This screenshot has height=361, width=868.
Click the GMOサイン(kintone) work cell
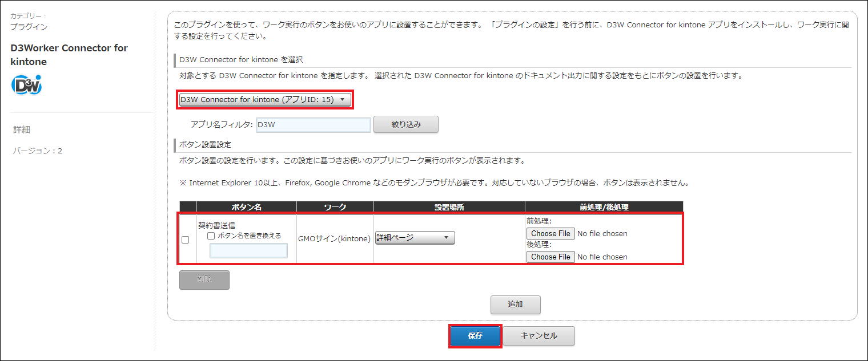coord(335,239)
